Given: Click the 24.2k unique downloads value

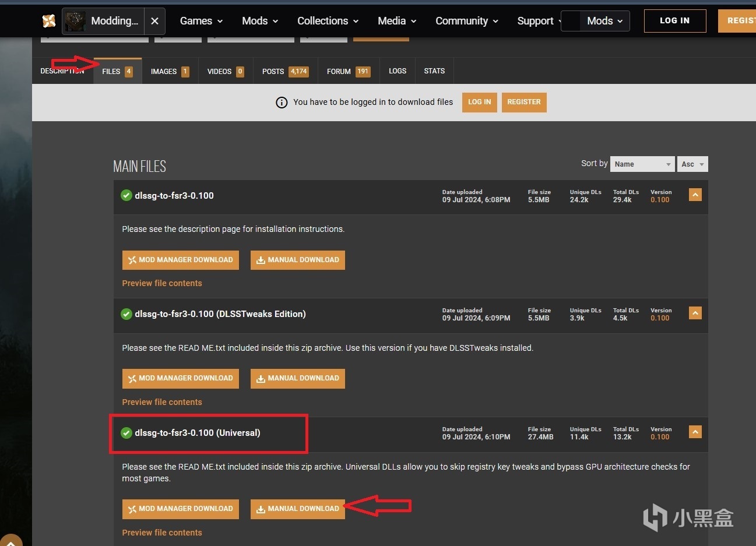Looking at the screenshot, I should click(x=579, y=200).
